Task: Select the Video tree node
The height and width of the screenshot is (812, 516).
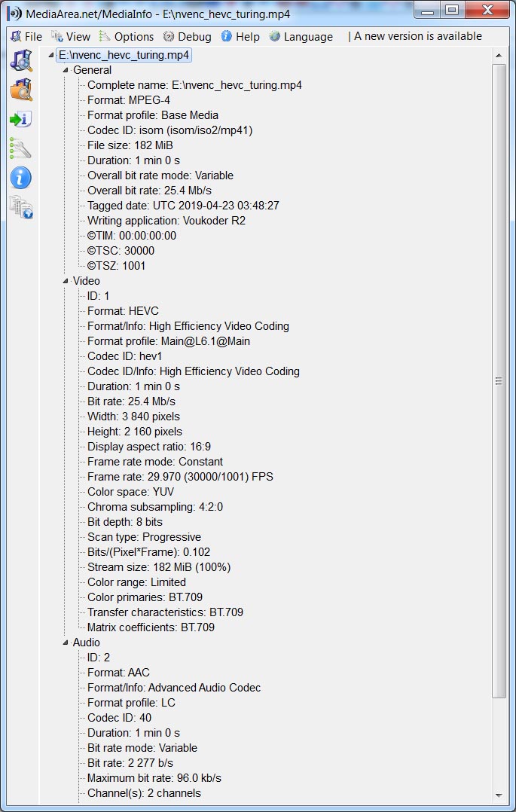Action: tap(87, 281)
